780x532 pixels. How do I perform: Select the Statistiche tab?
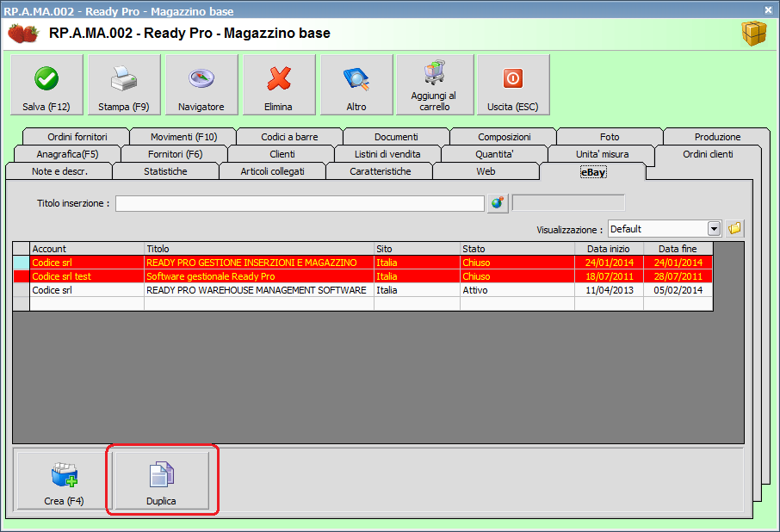click(x=165, y=171)
